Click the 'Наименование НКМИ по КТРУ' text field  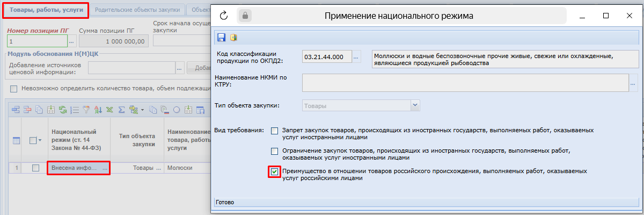pos(465,83)
